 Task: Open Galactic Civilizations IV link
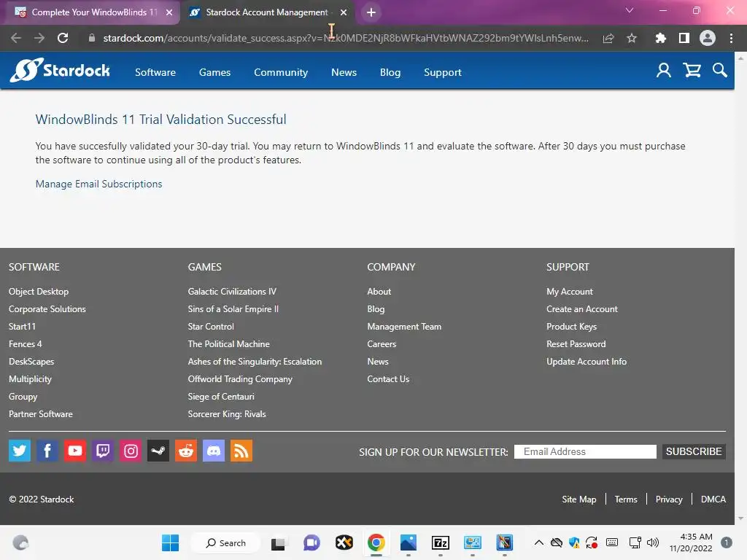(x=232, y=292)
